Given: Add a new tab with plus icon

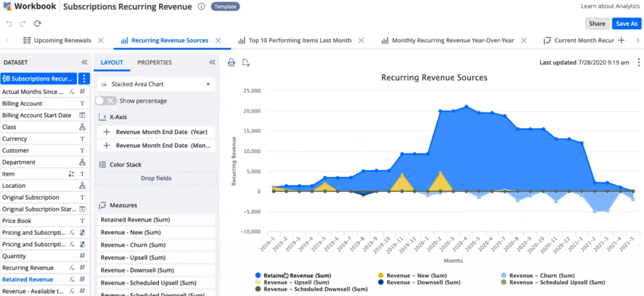Looking at the screenshot, I should (621, 40).
